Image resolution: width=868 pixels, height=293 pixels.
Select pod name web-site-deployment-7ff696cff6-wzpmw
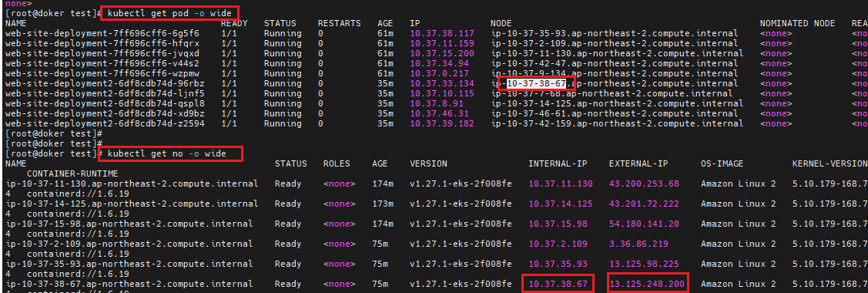pos(102,73)
